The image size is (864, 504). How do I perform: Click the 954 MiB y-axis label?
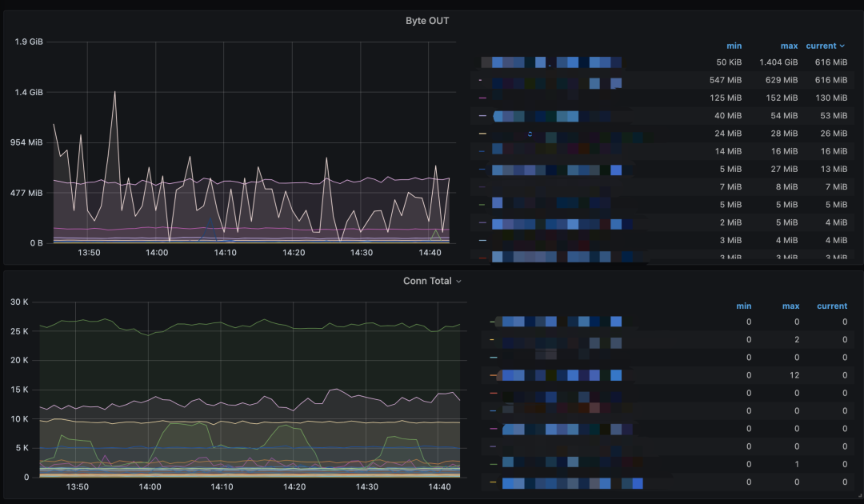click(x=26, y=142)
